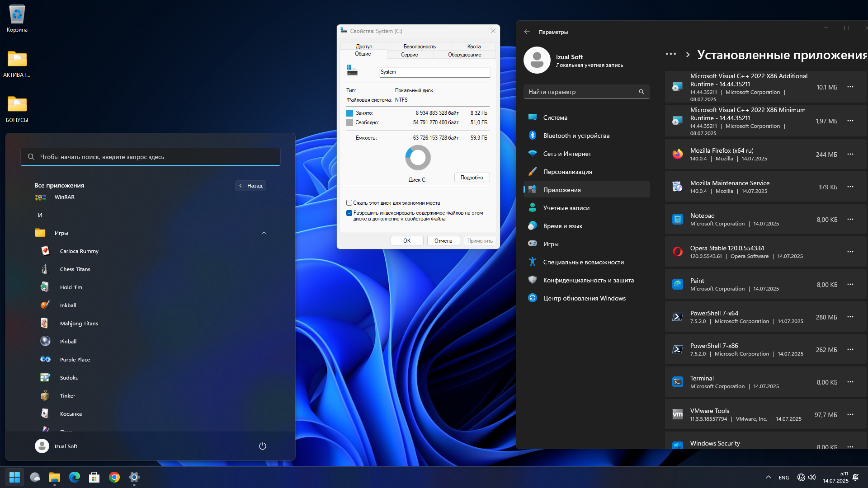Launch Tinker game
Screen dimensions: 868x488
[151, 396]
